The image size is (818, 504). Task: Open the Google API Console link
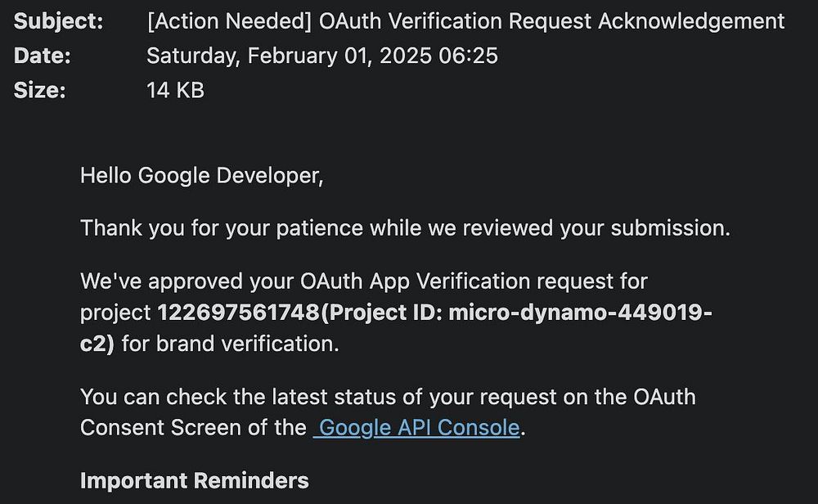click(419, 427)
